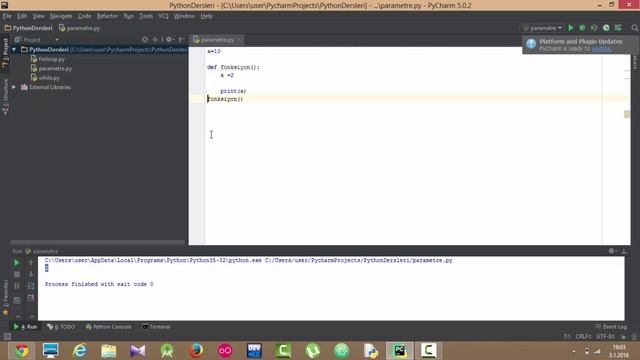Open the View menu
The width and height of the screenshot is (640, 360).
tap(38, 16)
